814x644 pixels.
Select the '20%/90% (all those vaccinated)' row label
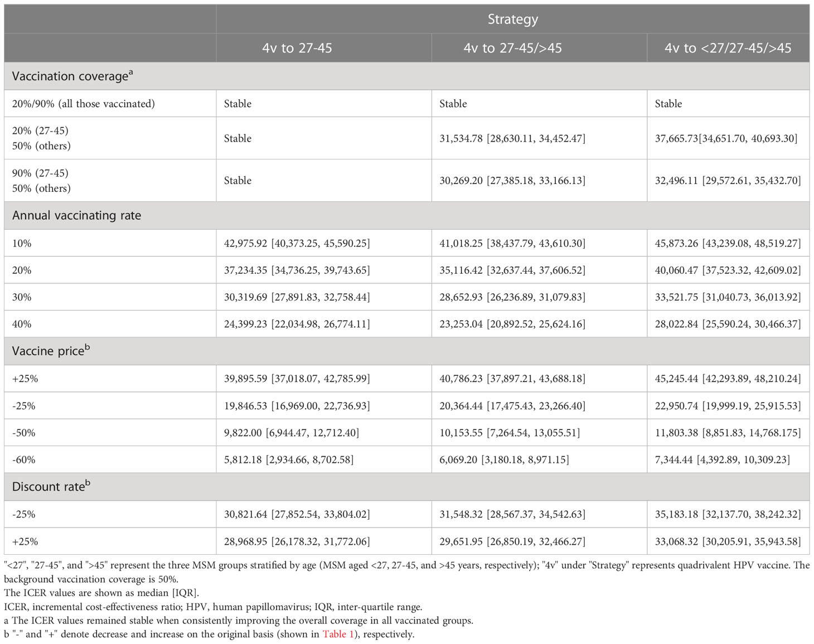coord(84,104)
